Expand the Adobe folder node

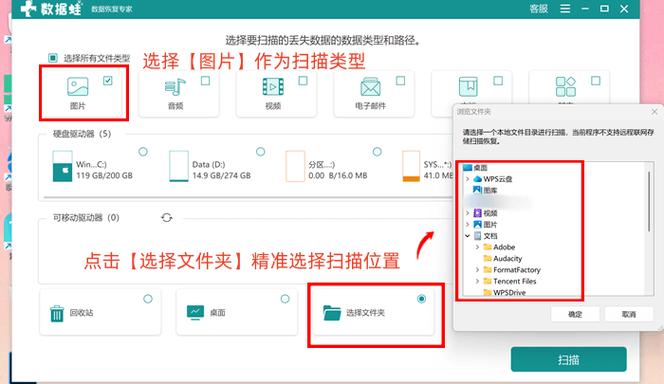[x=477, y=247]
